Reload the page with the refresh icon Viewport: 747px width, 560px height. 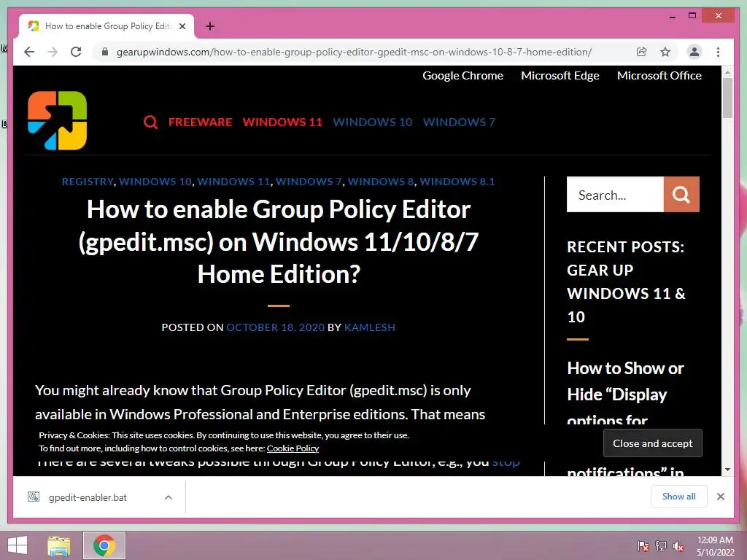[76, 52]
